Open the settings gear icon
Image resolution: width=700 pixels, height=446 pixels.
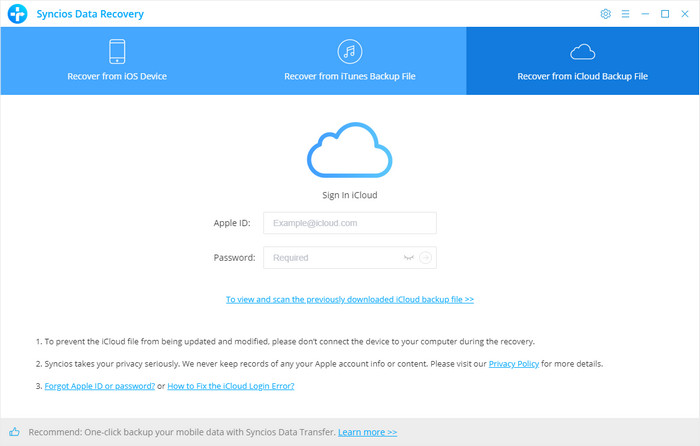click(x=605, y=14)
